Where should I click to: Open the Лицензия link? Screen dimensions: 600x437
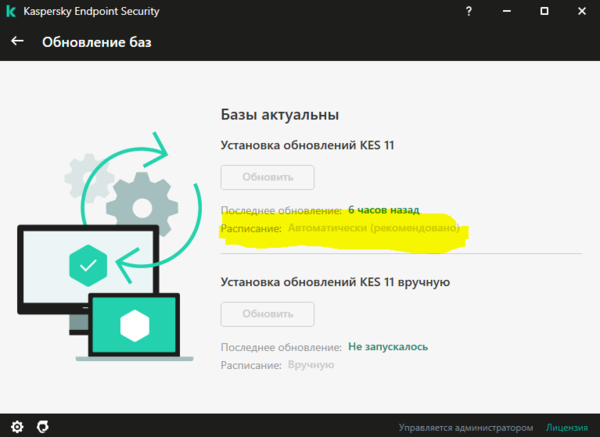pyautogui.click(x=567, y=427)
